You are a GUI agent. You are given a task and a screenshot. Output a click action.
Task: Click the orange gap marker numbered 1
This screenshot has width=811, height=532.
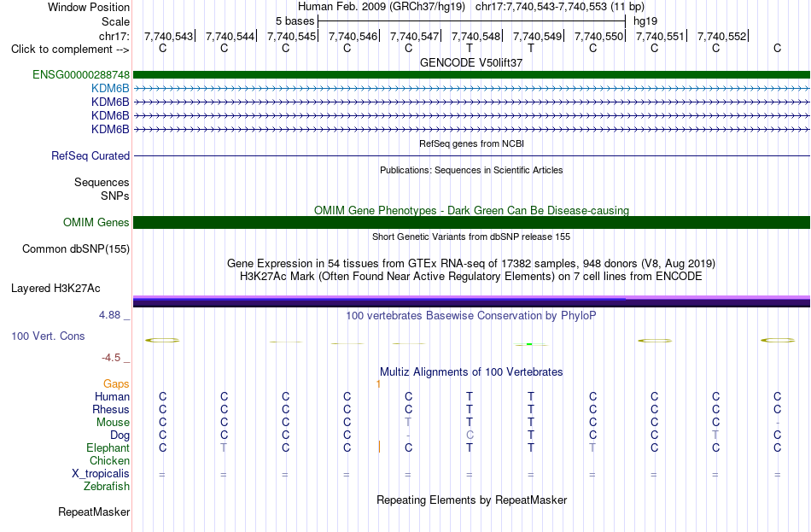coord(378,384)
